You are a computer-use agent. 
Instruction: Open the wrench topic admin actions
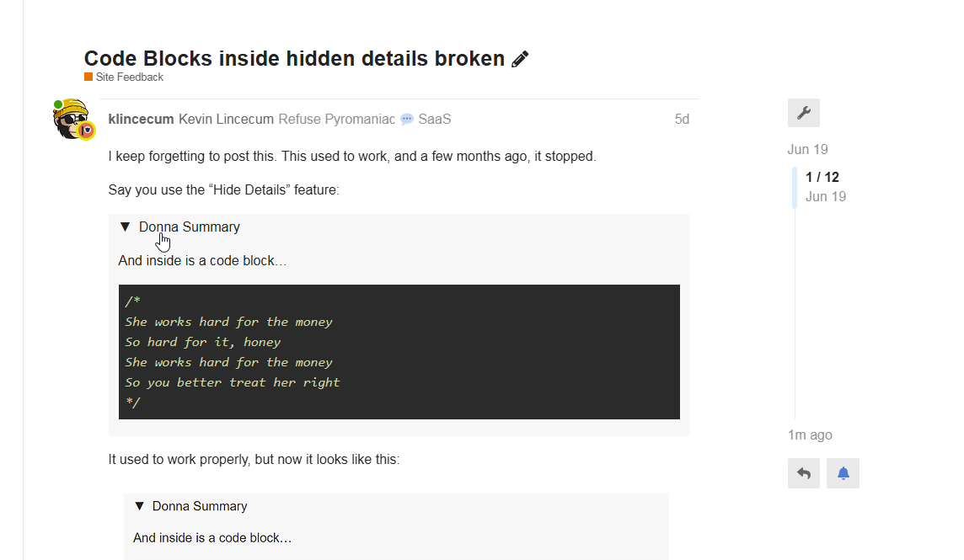point(804,113)
